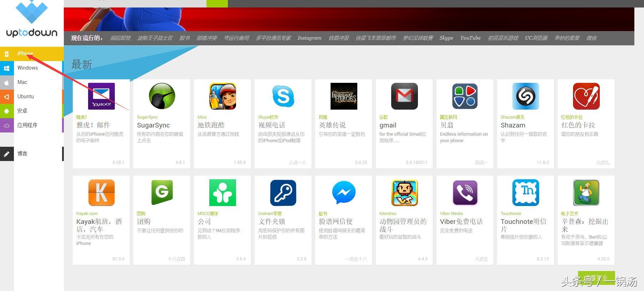The width and height of the screenshot is (644, 291).
Task: Click trending link Instagram
Action: pos(310,38)
